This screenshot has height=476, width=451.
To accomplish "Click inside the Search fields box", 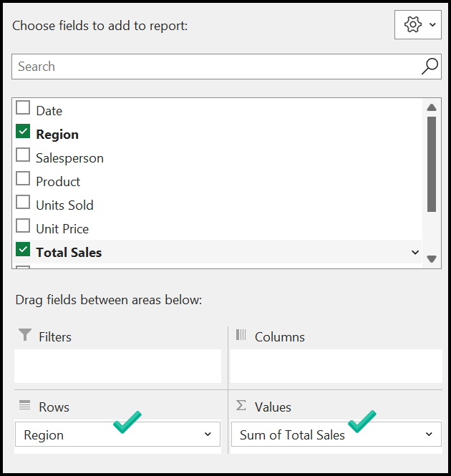I will [215, 67].
